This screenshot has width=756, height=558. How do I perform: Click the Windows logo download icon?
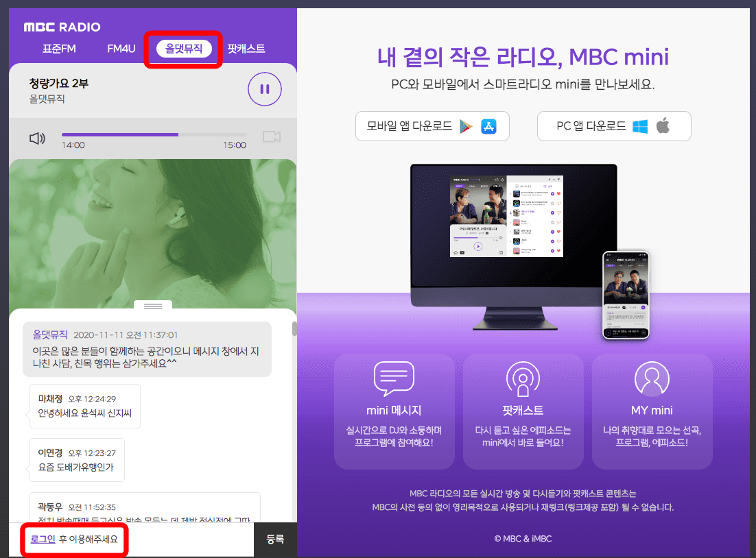(x=640, y=126)
